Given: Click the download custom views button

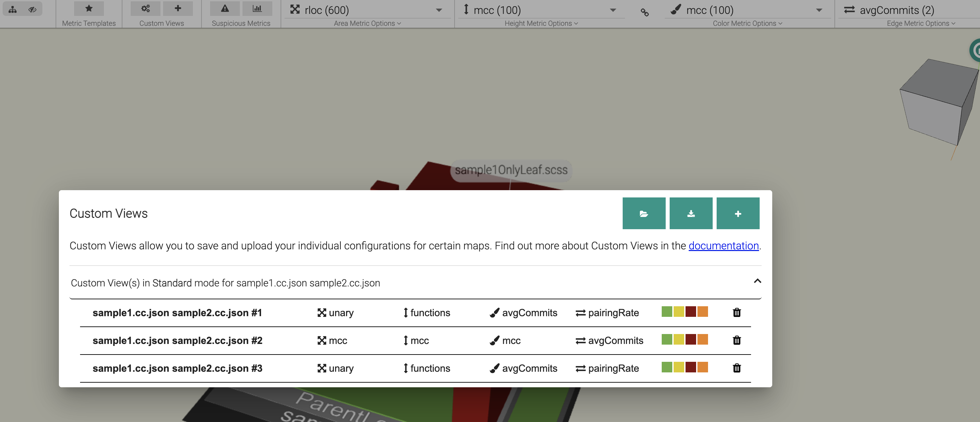Looking at the screenshot, I should [x=690, y=213].
